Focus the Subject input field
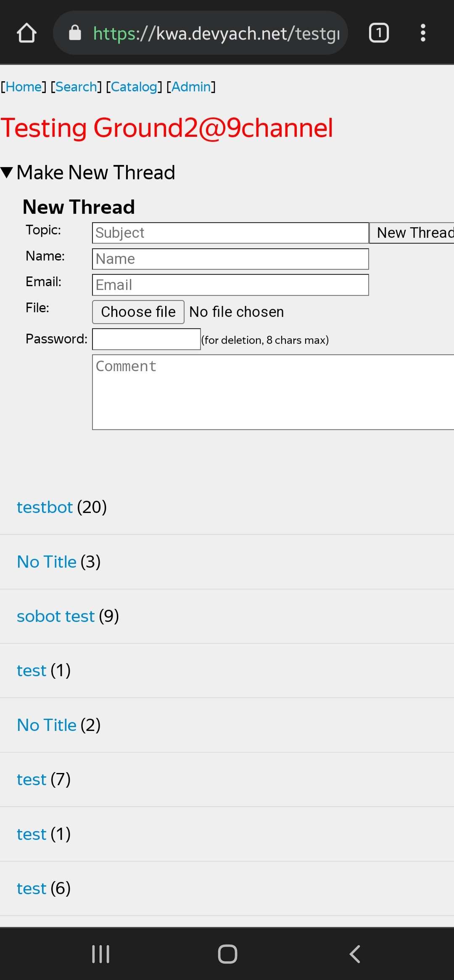Viewport: 454px width, 980px height. point(230,233)
